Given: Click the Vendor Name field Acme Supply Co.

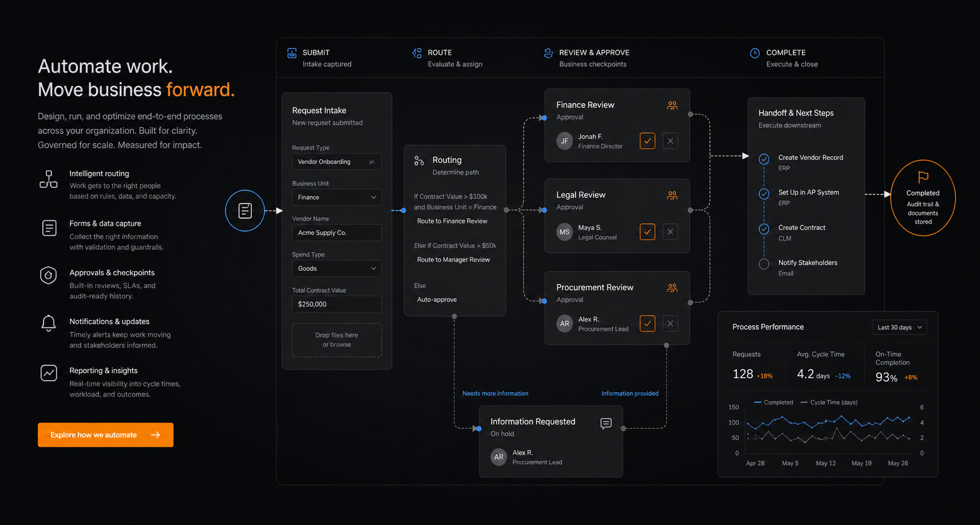Looking at the screenshot, I should 336,233.
